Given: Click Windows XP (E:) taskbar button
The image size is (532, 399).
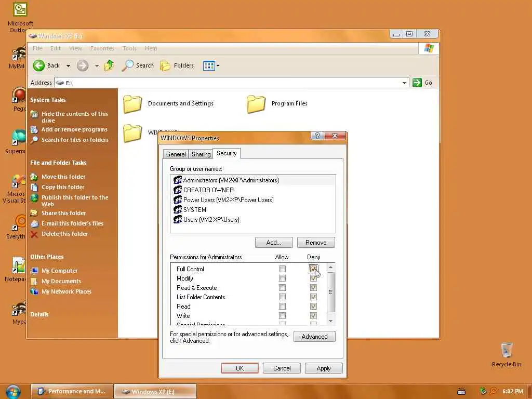Looking at the screenshot, I should click(155, 392).
